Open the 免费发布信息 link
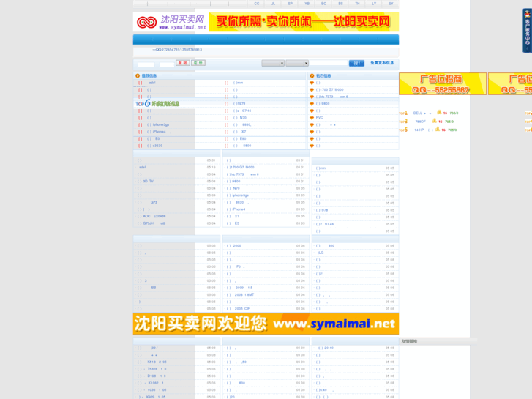The width and height of the screenshot is (532, 399). [x=382, y=63]
